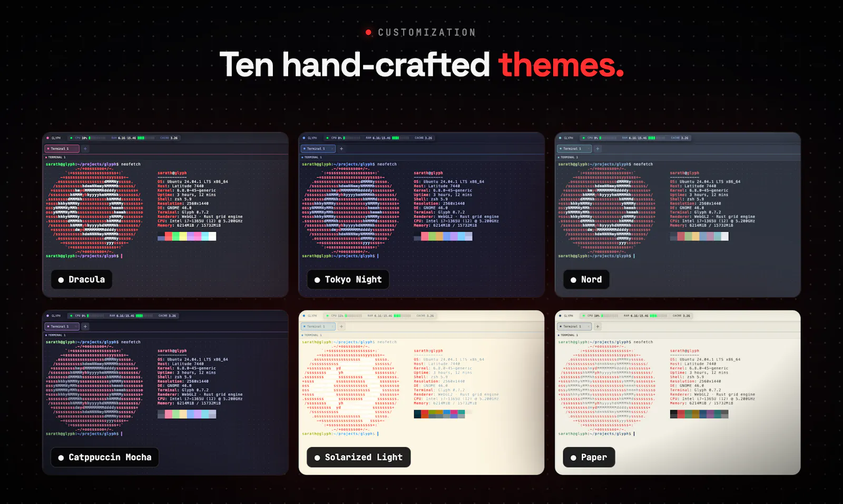
Task: Pick the Nord theme label
Action: [586, 280]
